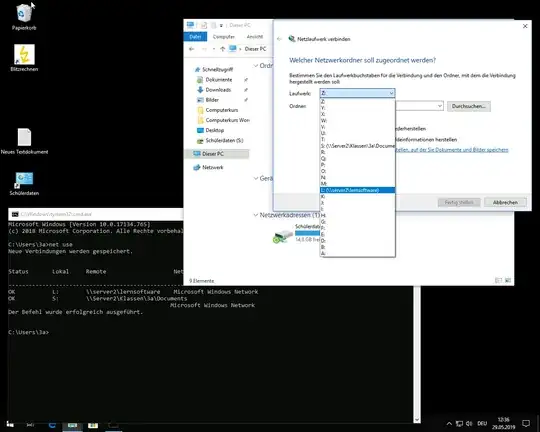Image resolution: width=540 pixels, height=432 pixels.
Task: Open the Ordner combo box arrow
Action: pyautogui.click(x=440, y=106)
